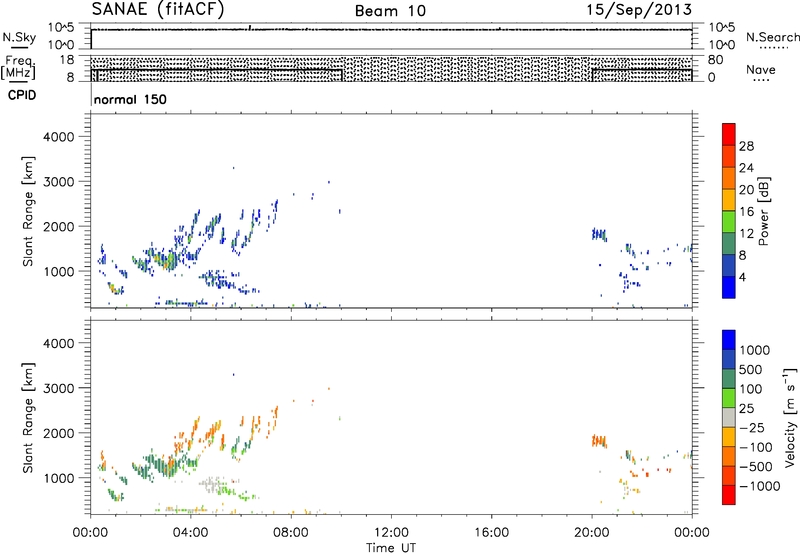Click the "-25" tick on the Velocity colorbar
This screenshot has width=800, height=554.
click(751, 428)
